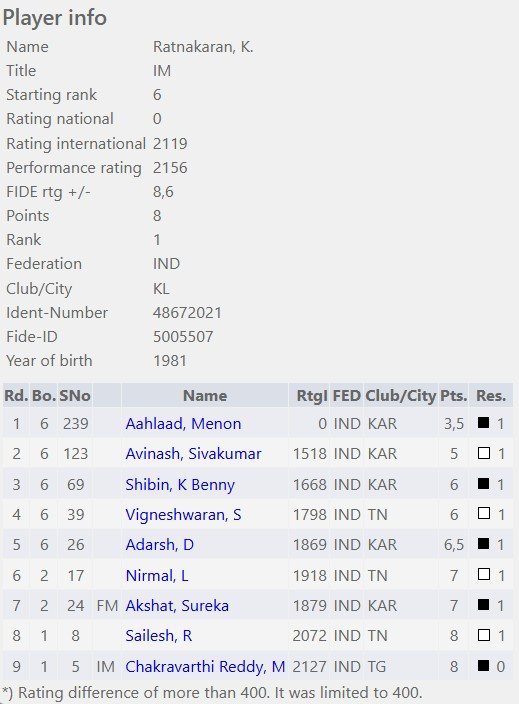Open Vigneshwaran, S player link

[183, 515]
